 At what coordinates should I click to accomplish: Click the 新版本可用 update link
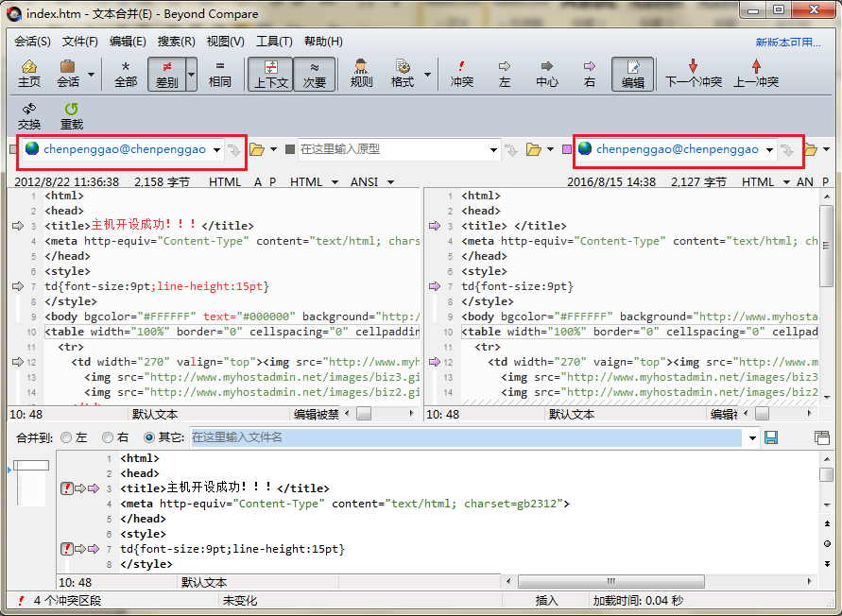pyautogui.click(x=787, y=43)
